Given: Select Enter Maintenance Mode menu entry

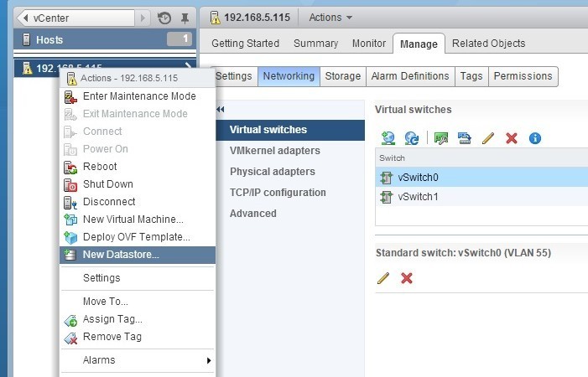Looking at the screenshot, I should (138, 96).
